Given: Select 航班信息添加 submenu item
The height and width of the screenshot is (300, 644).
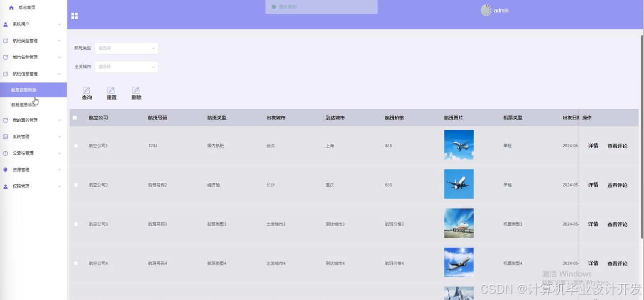Looking at the screenshot, I should (x=24, y=105).
